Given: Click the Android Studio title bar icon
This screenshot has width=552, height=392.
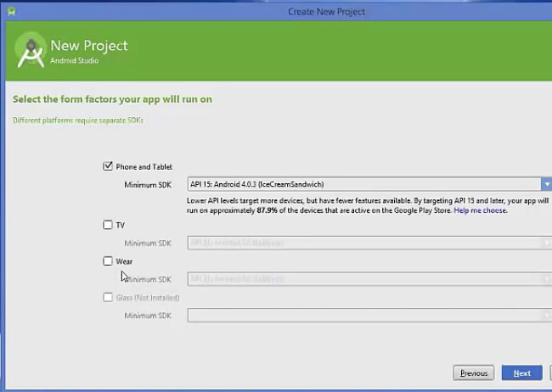Looking at the screenshot, I should 11,12.
